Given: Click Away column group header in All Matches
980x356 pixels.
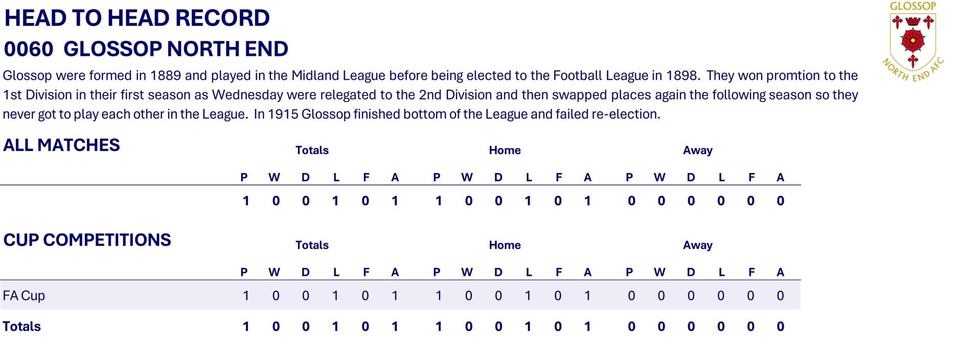Looking at the screenshot, I should point(697,150).
